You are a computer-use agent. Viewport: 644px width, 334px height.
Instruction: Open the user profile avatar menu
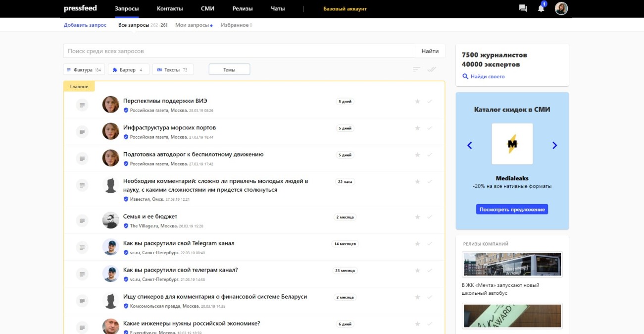click(561, 8)
